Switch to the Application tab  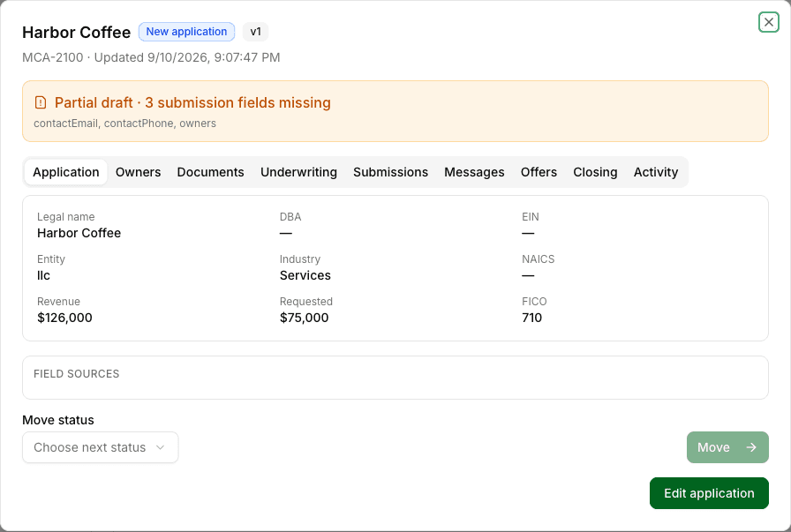tap(66, 172)
